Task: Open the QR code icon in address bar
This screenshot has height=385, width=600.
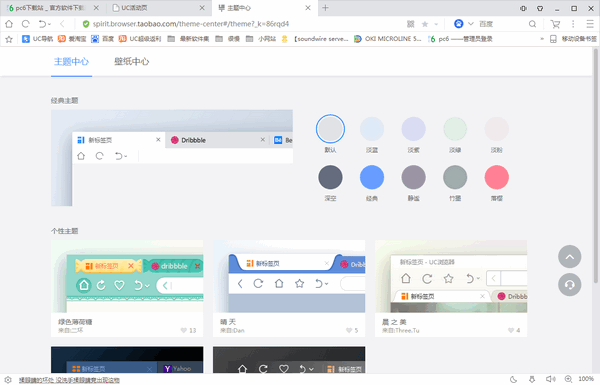Action: click(x=411, y=24)
